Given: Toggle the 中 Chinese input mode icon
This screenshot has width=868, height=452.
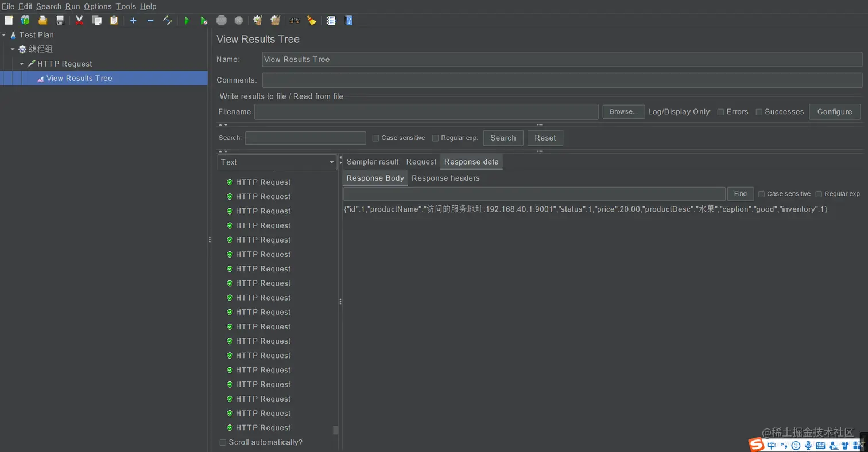Looking at the screenshot, I should tap(772, 445).
